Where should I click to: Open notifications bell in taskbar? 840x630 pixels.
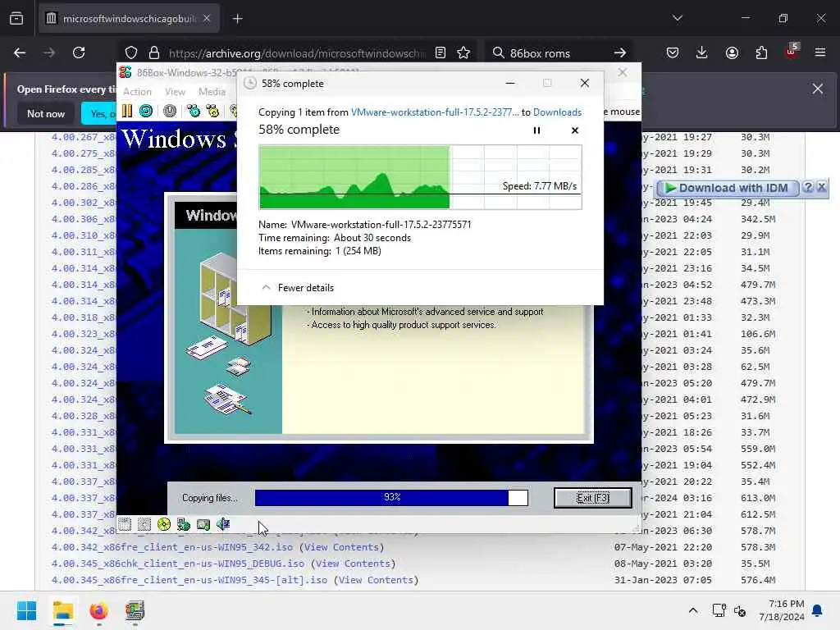[818, 610]
